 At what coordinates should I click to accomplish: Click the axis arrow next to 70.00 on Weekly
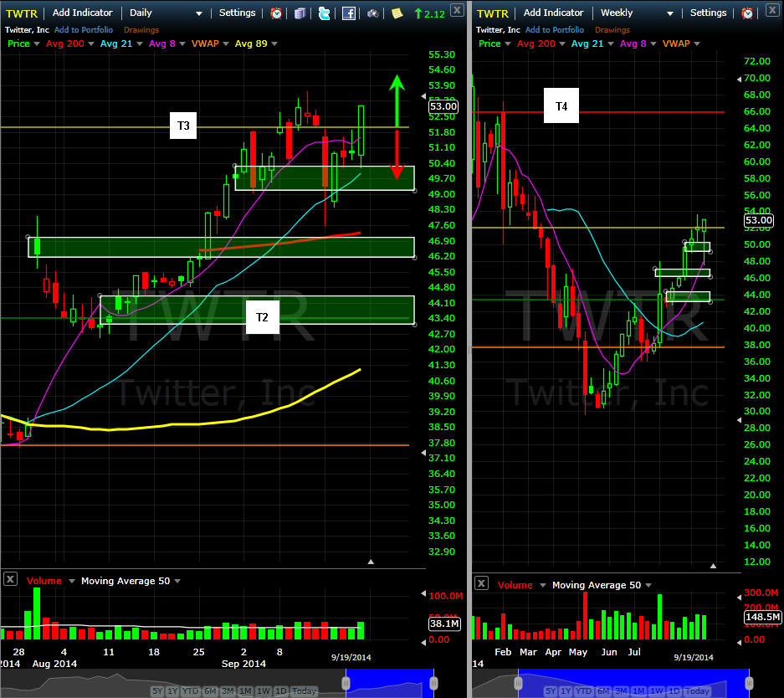coord(739,79)
